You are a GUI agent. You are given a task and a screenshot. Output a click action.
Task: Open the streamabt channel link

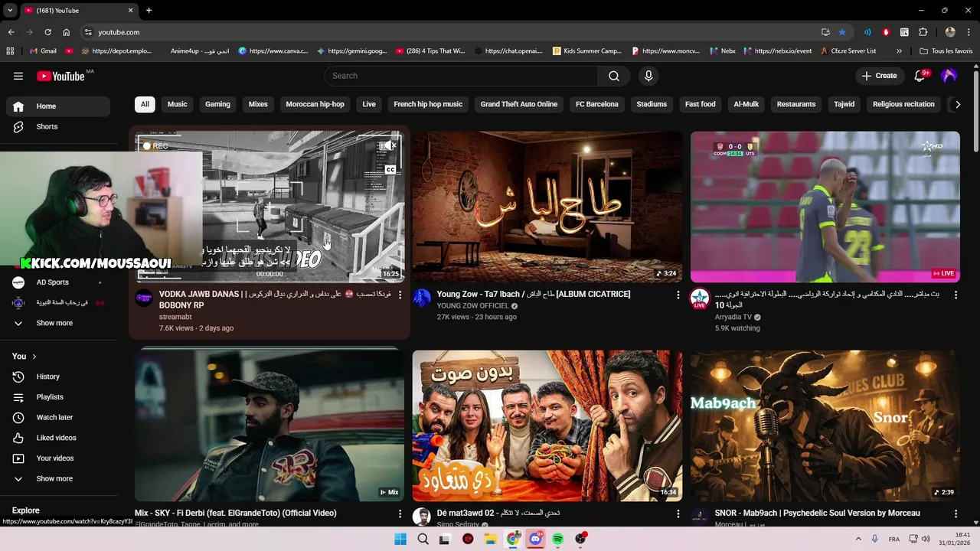[175, 317]
